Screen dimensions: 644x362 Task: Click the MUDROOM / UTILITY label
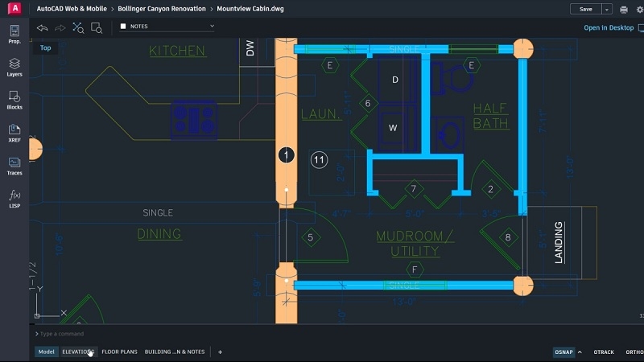click(x=415, y=244)
